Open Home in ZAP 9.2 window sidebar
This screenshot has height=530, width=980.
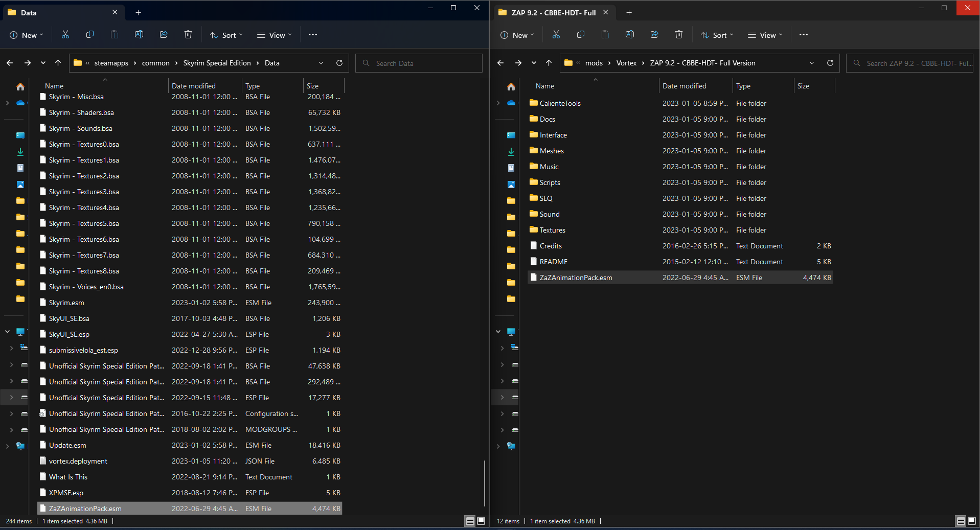[511, 87]
